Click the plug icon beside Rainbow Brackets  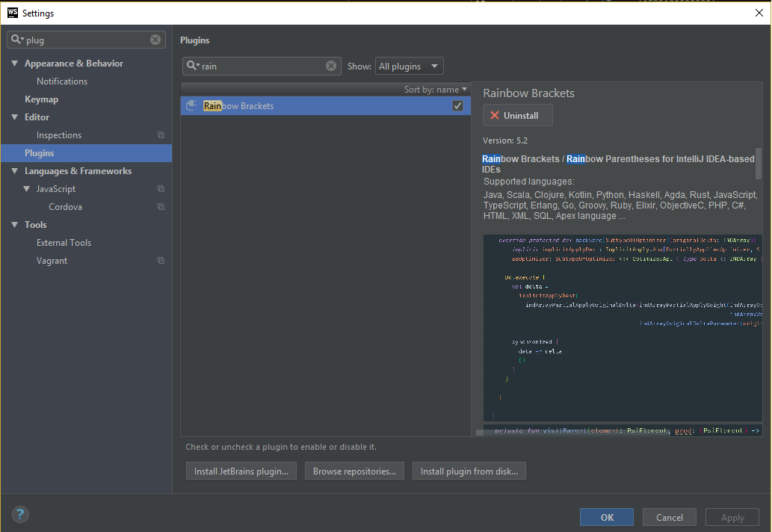[x=191, y=105]
